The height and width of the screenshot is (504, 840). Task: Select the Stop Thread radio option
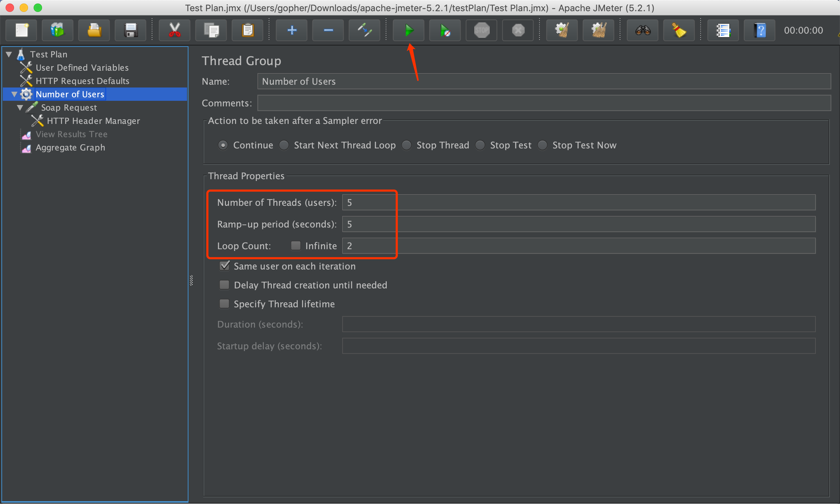407,145
